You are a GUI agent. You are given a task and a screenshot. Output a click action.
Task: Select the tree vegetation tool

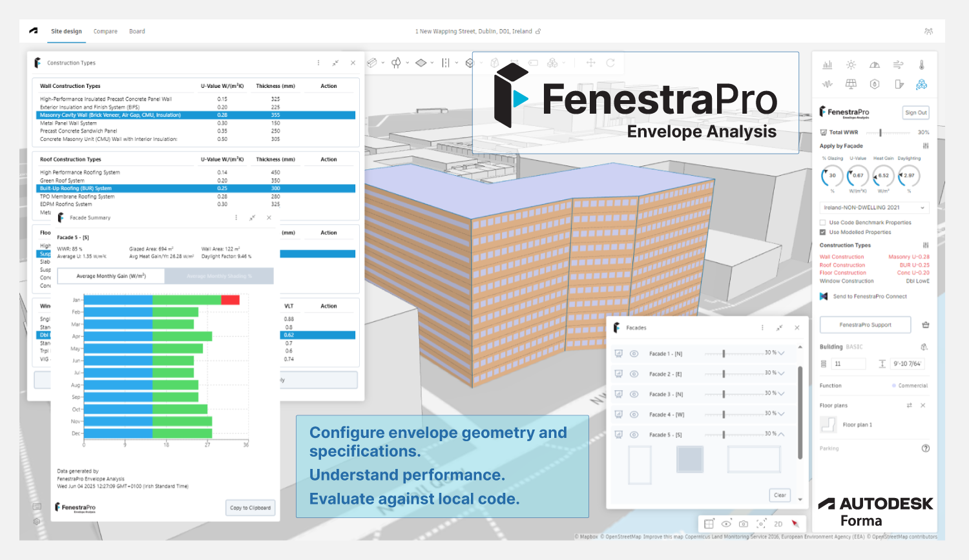coord(396,63)
